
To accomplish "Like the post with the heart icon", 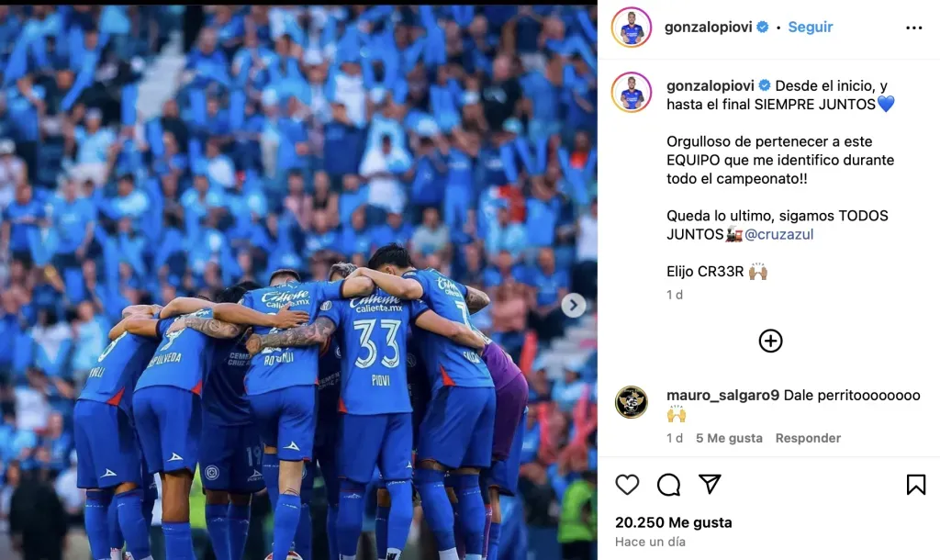I will coord(627,485).
